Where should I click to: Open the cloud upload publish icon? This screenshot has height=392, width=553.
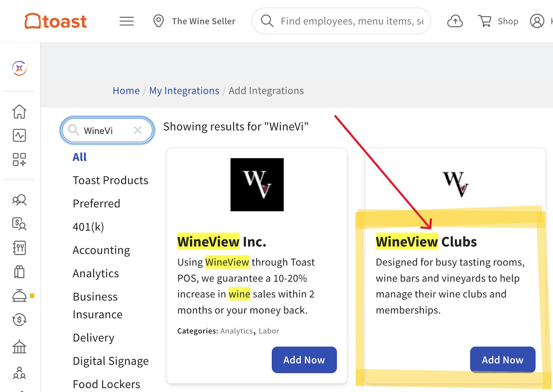pos(455,21)
